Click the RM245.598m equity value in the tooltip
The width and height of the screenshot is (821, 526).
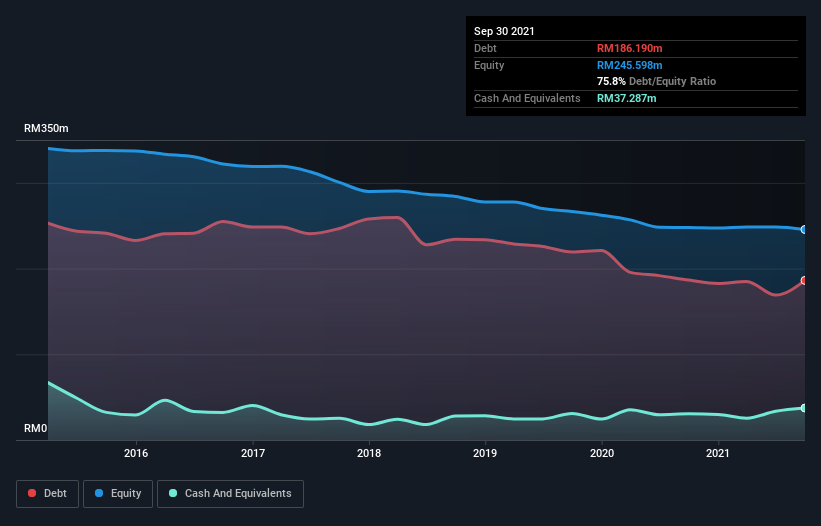pyautogui.click(x=630, y=65)
